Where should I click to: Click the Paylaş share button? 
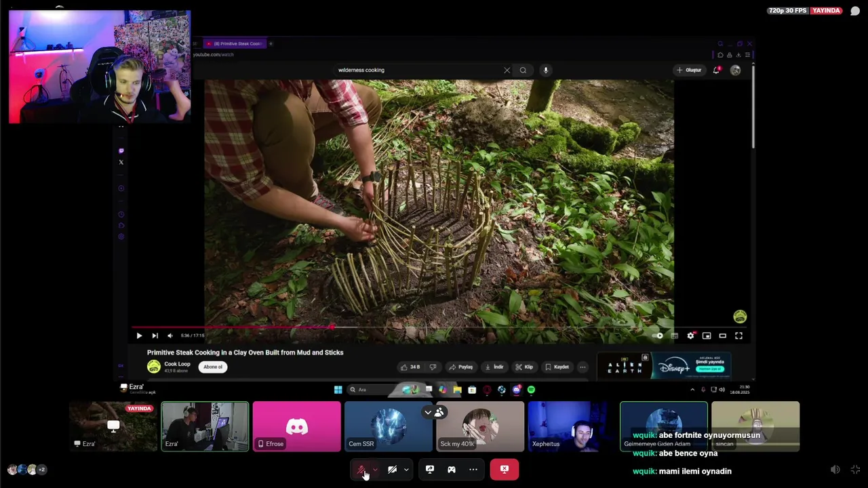point(460,367)
